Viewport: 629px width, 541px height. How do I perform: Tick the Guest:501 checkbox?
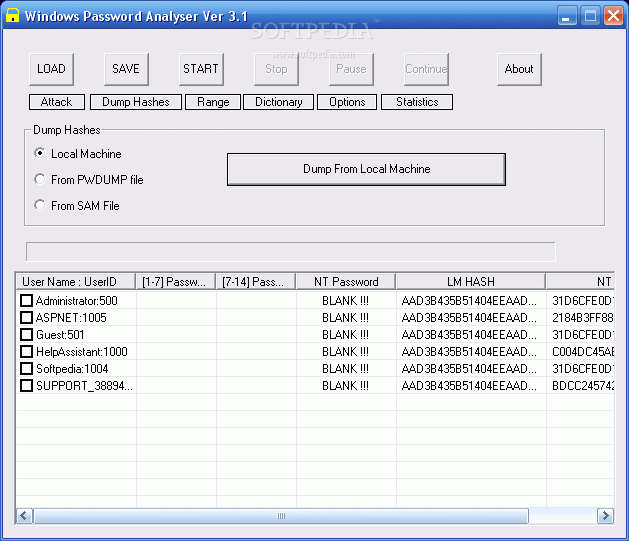pos(26,334)
